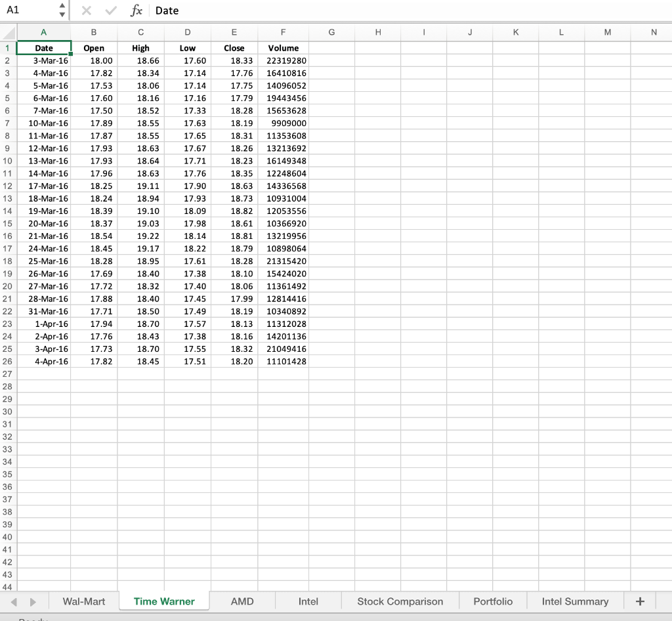Select the Volume header cell F1

[283, 48]
